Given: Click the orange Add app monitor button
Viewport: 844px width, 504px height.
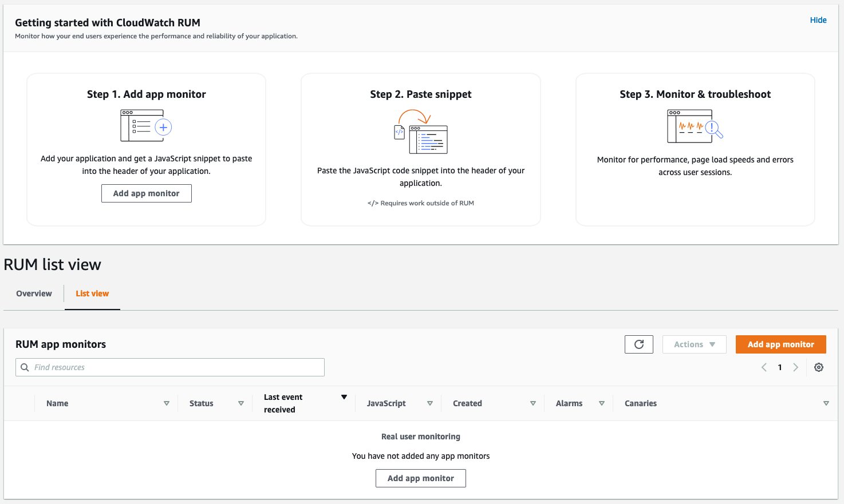Looking at the screenshot, I should click(780, 344).
